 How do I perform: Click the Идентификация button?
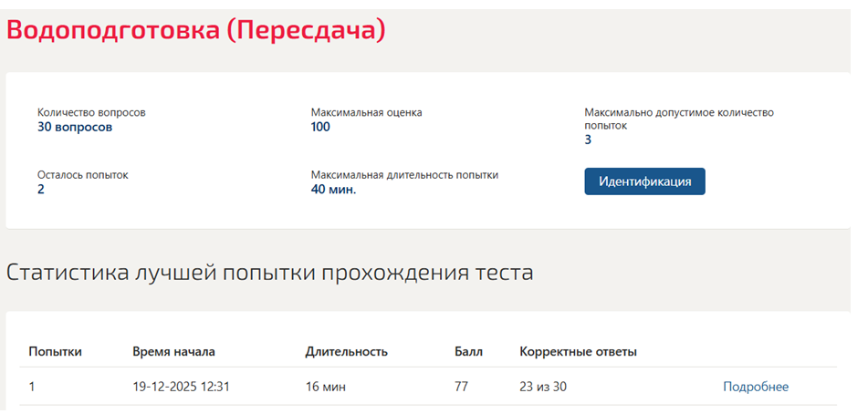click(645, 181)
